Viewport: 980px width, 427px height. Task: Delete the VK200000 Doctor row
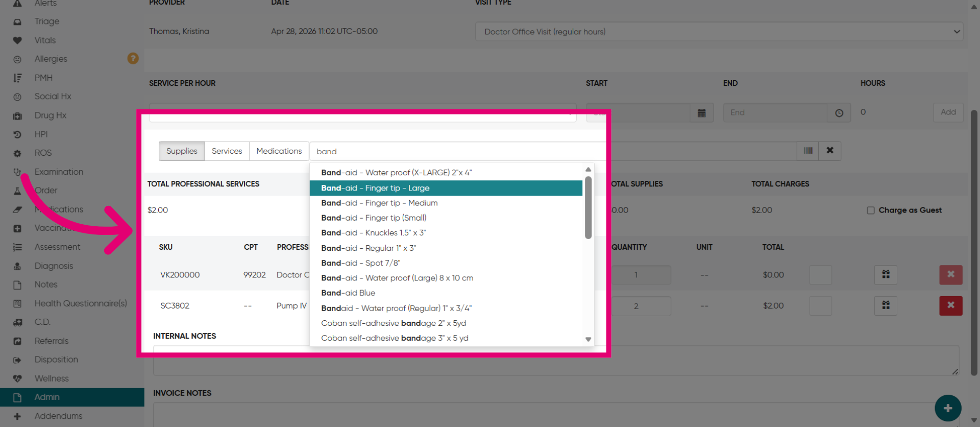pos(951,275)
